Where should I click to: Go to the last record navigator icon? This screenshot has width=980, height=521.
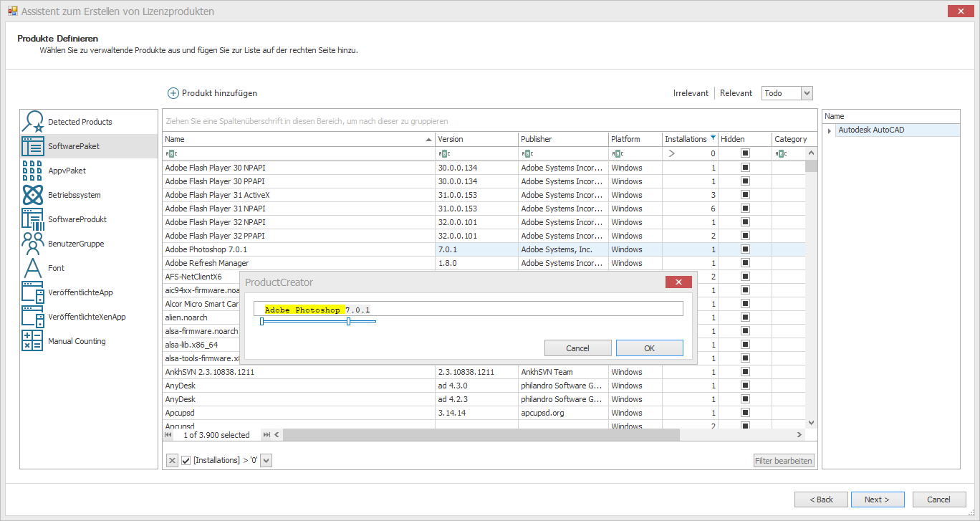pyautogui.click(x=266, y=435)
